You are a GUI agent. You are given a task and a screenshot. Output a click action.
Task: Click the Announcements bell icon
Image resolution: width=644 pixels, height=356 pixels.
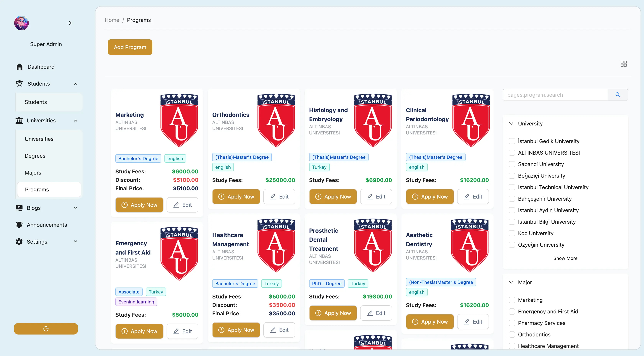click(x=19, y=225)
